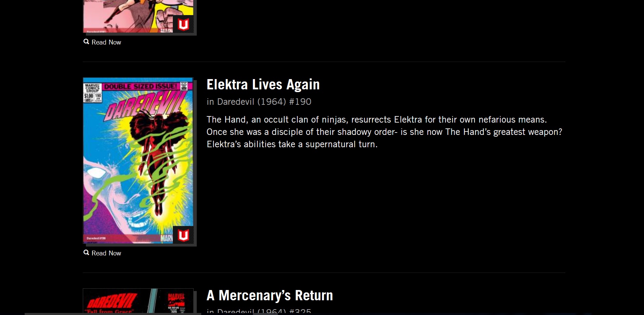Screen dimensions: 644x315
Task: Open the Elektra Lives Again headline
Action: pos(263,85)
